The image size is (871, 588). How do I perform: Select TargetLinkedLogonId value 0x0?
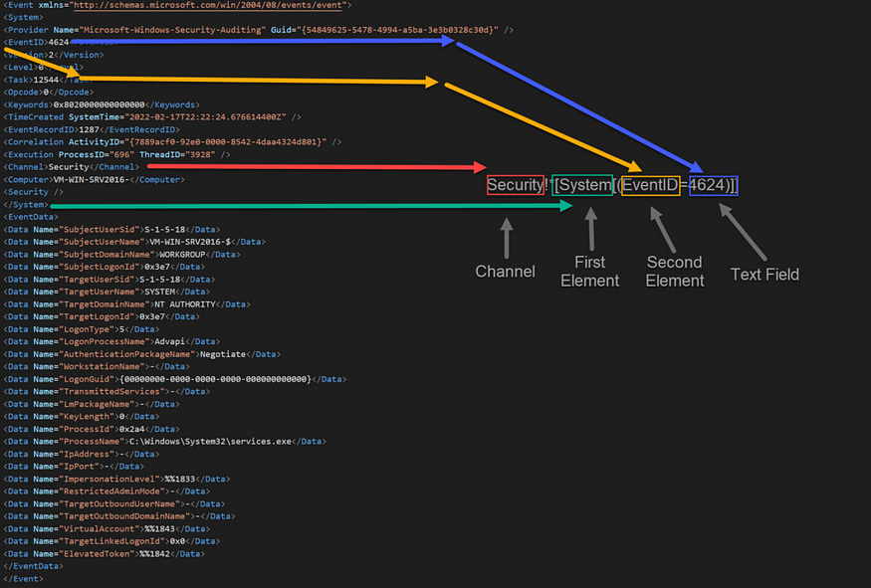pyautogui.click(x=177, y=542)
